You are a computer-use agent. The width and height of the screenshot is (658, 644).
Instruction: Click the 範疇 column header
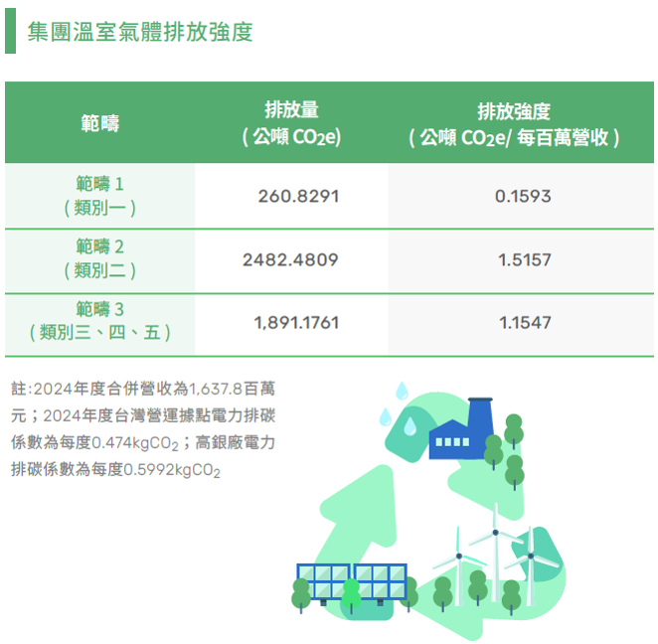[99, 123]
